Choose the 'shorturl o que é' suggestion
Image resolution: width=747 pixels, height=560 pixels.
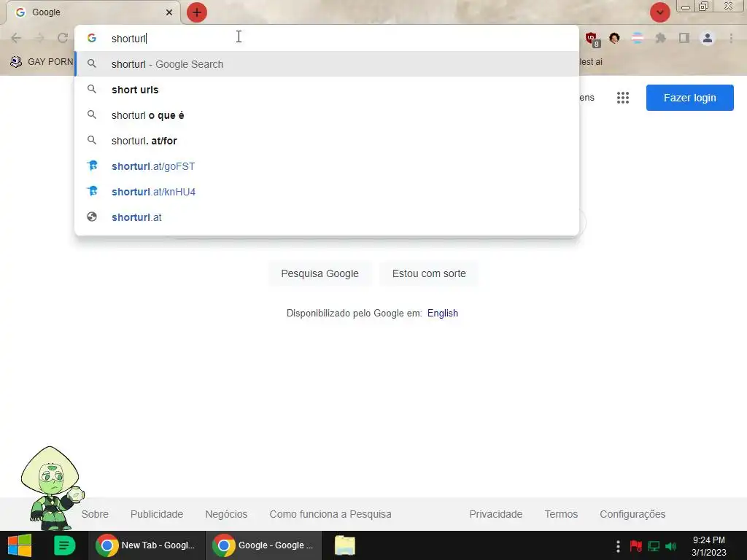(x=327, y=115)
